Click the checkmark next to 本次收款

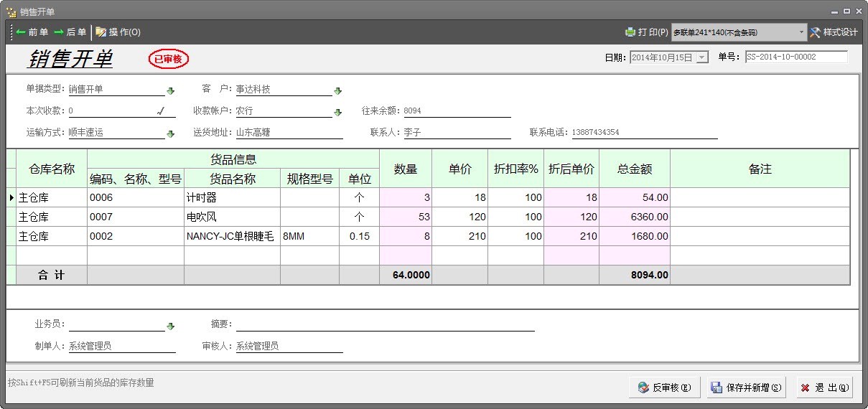point(161,111)
